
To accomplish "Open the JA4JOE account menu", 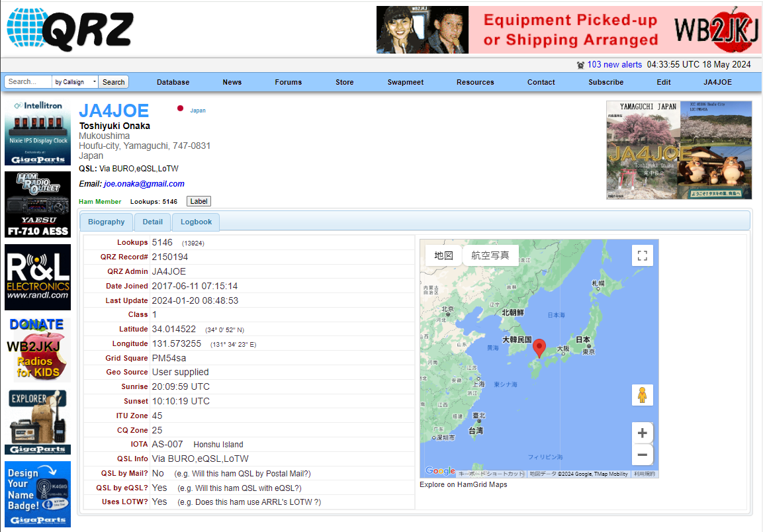I will pyautogui.click(x=717, y=82).
